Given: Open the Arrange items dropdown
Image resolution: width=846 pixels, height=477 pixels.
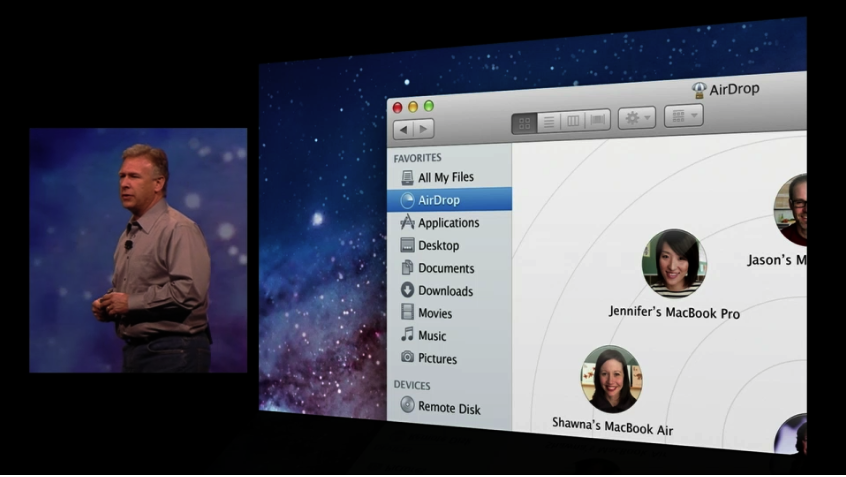Looking at the screenshot, I should [684, 115].
